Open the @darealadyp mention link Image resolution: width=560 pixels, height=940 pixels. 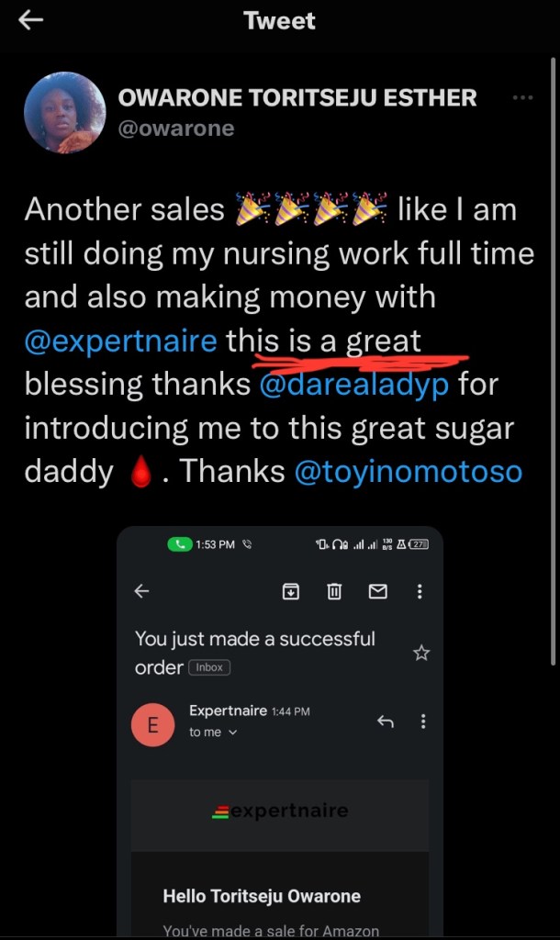pyautogui.click(x=354, y=384)
